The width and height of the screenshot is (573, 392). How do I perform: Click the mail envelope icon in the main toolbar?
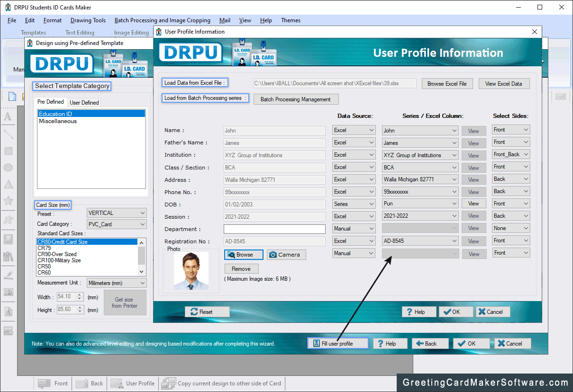point(561,97)
